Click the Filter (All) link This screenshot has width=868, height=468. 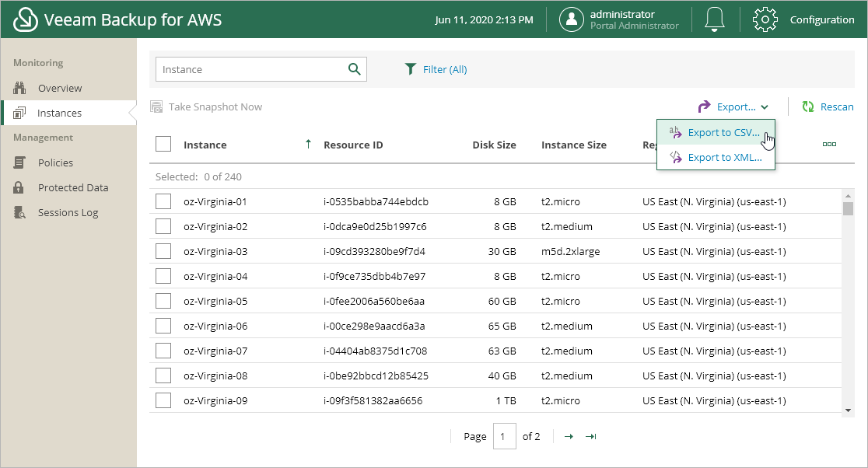point(445,69)
